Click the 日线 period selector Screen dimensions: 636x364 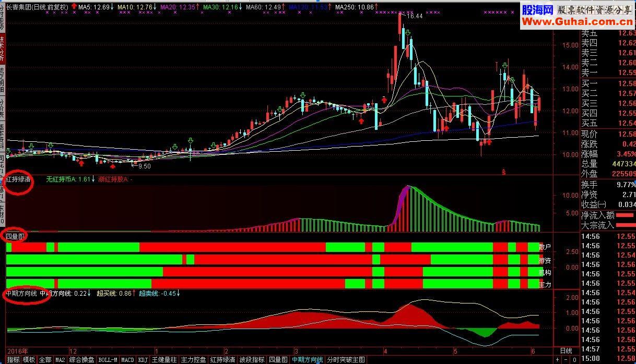tap(566, 351)
